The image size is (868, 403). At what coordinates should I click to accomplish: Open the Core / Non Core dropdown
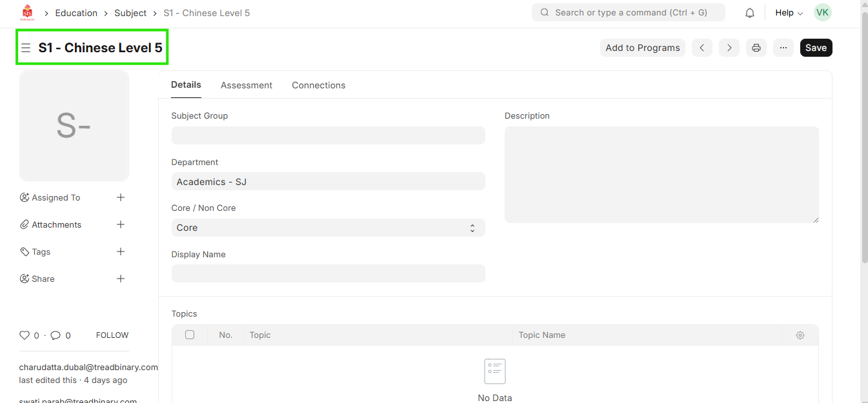pyautogui.click(x=328, y=228)
